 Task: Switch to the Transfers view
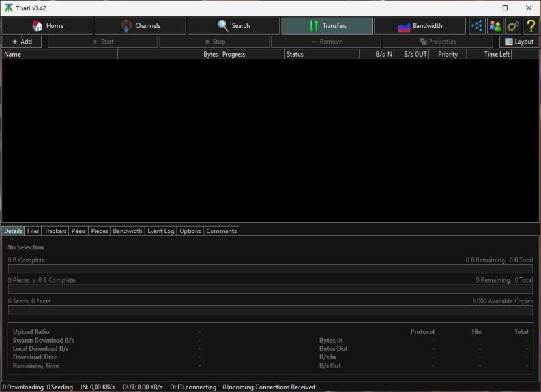(327, 26)
